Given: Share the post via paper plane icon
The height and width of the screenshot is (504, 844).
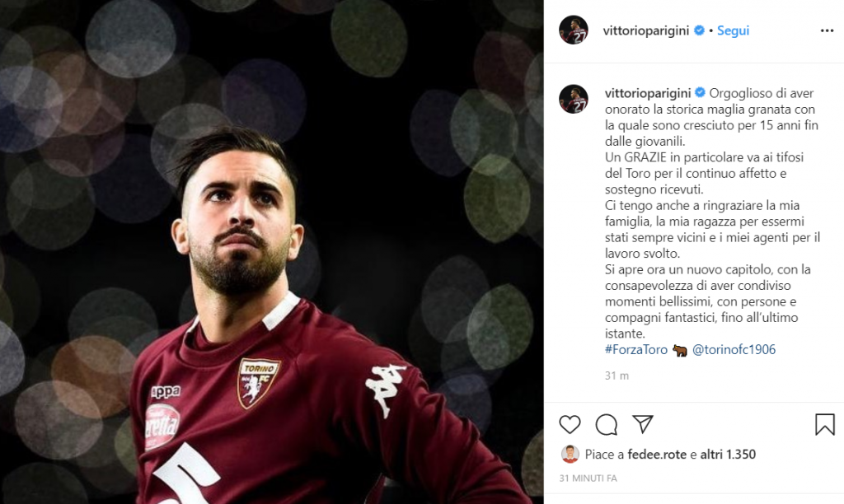Looking at the screenshot, I should click(643, 424).
